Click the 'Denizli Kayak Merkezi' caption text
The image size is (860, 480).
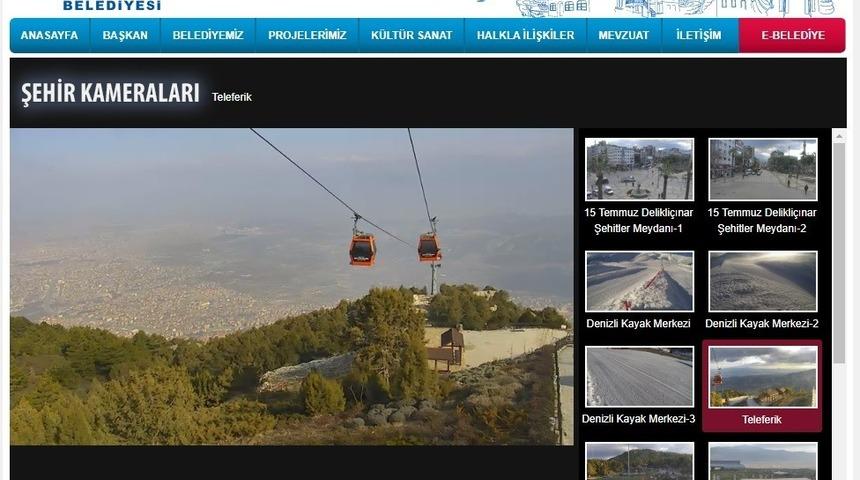tap(638, 324)
